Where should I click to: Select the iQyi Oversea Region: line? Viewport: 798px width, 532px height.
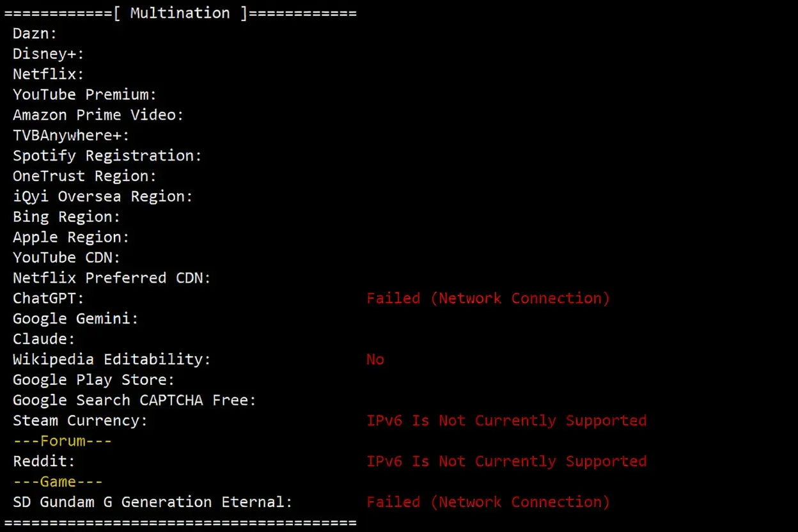pyautogui.click(x=102, y=197)
